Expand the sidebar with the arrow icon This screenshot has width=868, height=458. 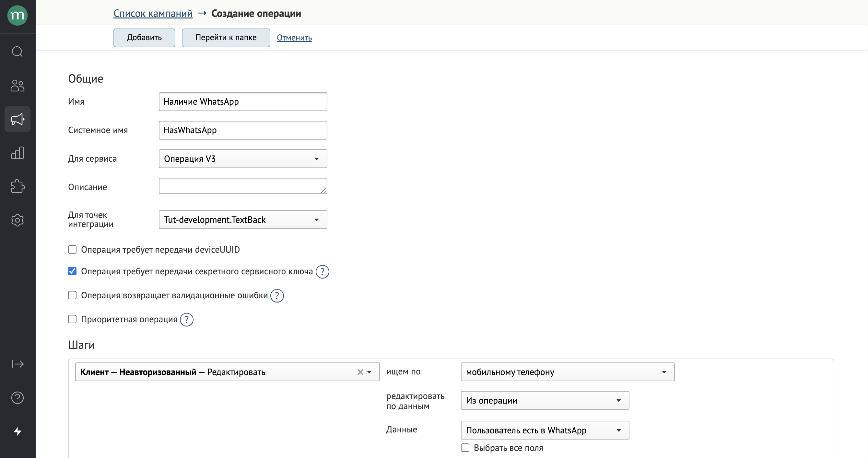coord(18,364)
